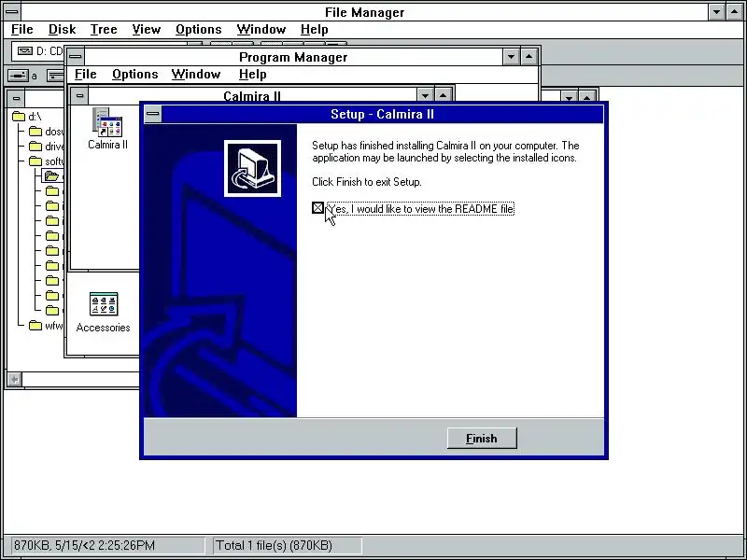Click the Setup computer installer icon
747x560 pixels.
pos(252,168)
